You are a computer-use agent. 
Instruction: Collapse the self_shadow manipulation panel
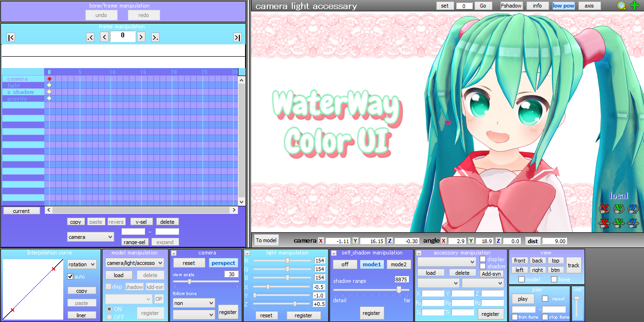click(334, 253)
